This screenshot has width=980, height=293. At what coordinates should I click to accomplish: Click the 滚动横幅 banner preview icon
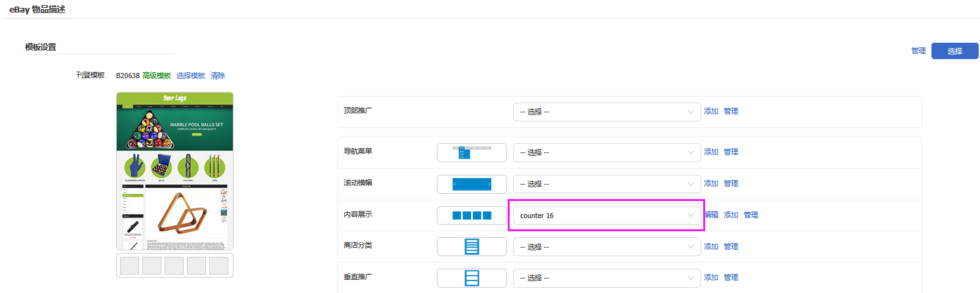pyautogui.click(x=472, y=184)
